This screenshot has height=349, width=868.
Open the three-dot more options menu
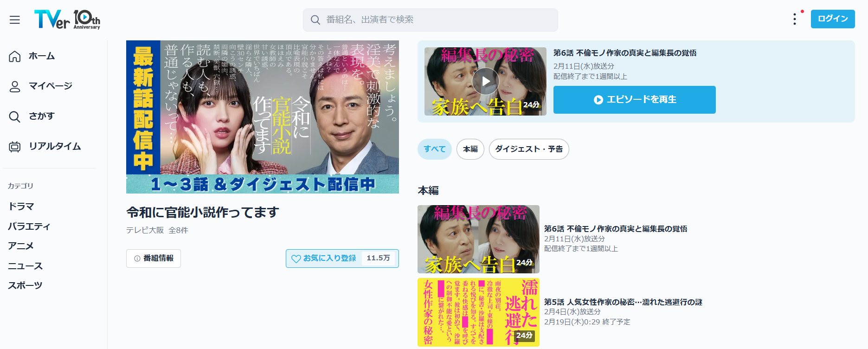pos(795,19)
